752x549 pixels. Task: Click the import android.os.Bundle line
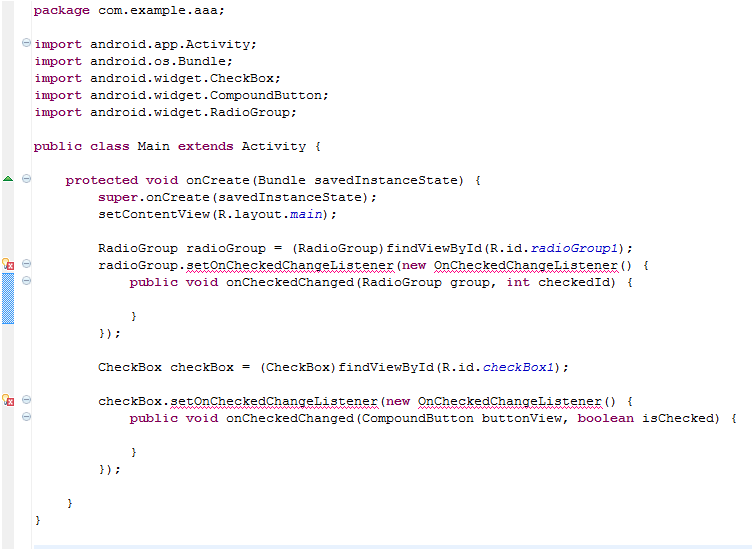coord(133,61)
